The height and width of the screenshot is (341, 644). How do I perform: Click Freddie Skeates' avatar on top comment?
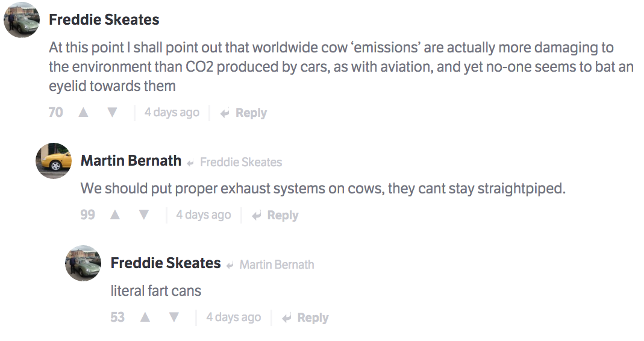pos(22,20)
